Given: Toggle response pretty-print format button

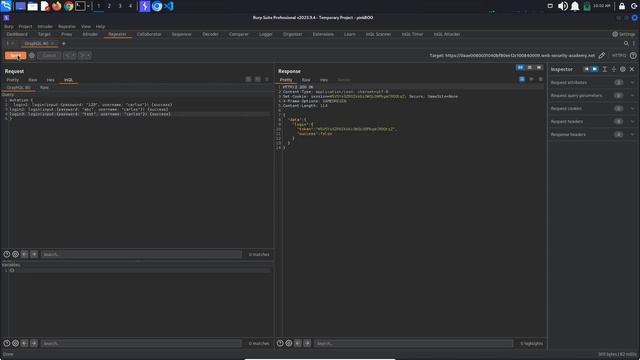Looking at the screenshot, I should pos(522,79).
